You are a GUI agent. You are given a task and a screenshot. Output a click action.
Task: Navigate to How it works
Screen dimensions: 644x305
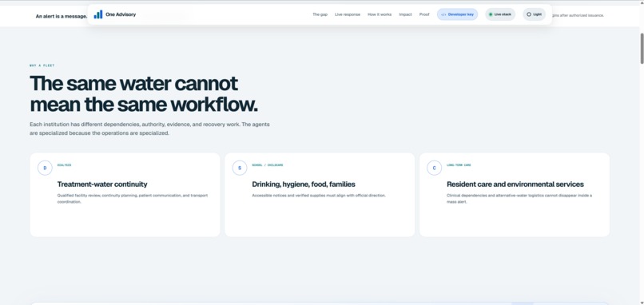(380, 14)
